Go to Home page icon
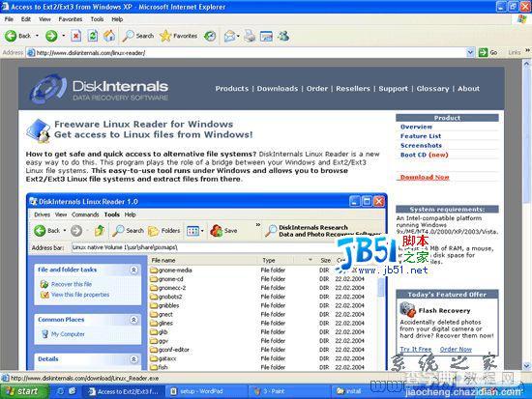 pos(109,36)
